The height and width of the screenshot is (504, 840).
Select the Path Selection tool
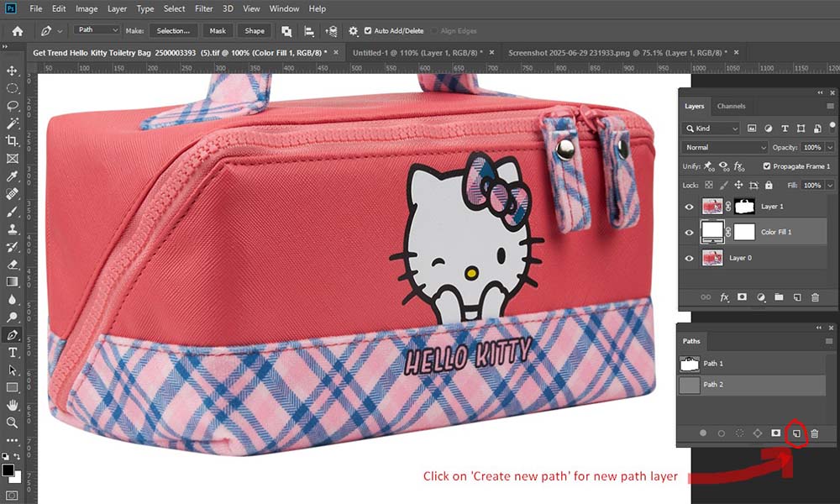tap(12, 370)
